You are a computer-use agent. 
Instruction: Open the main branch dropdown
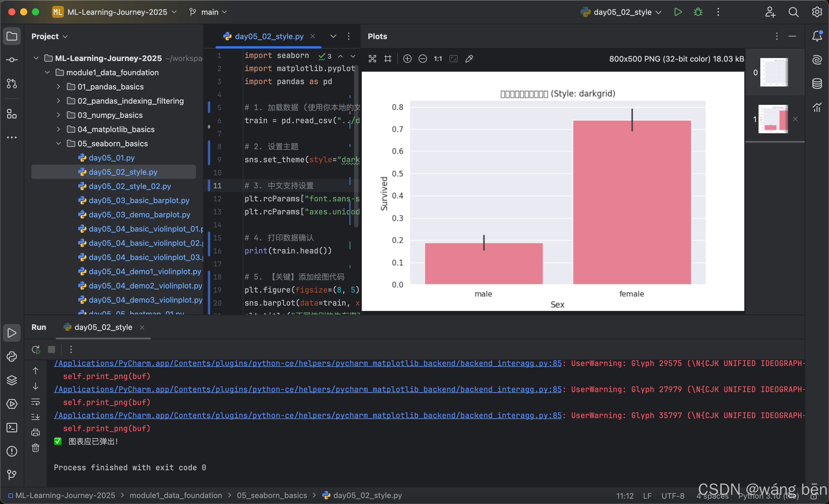209,12
